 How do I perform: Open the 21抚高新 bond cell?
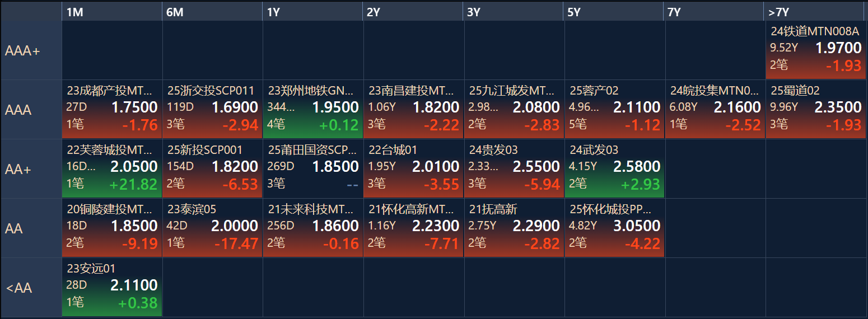point(514,228)
